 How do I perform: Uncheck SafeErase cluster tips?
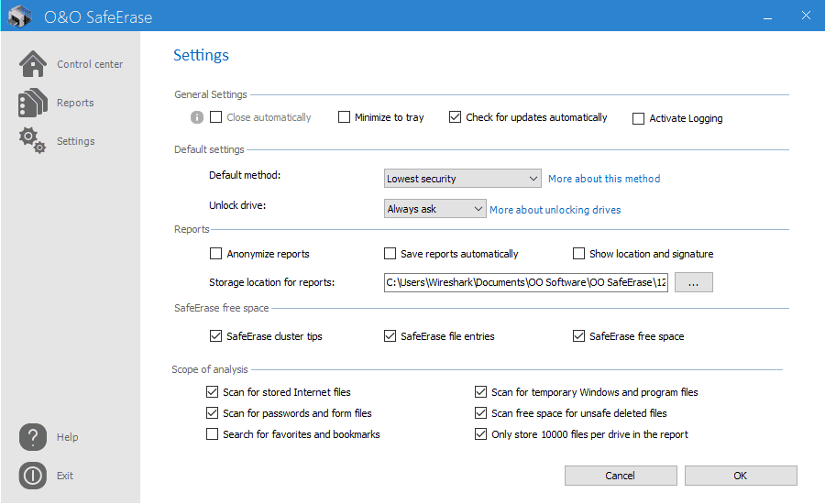pyautogui.click(x=215, y=335)
